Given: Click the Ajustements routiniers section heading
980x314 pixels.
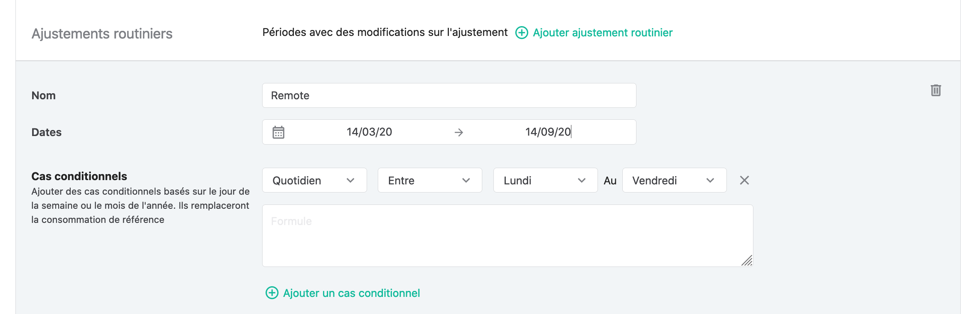Looking at the screenshot, I should coord(102,33).
